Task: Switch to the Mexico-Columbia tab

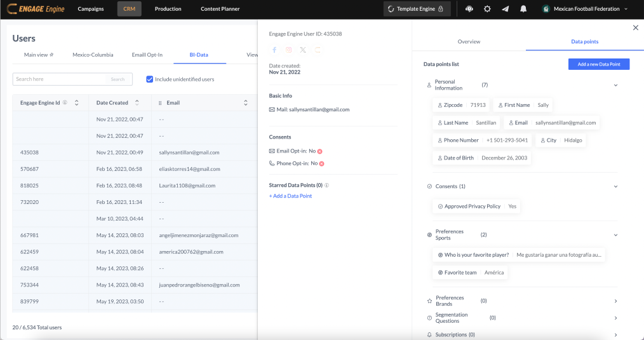Action: click(93, 55)
